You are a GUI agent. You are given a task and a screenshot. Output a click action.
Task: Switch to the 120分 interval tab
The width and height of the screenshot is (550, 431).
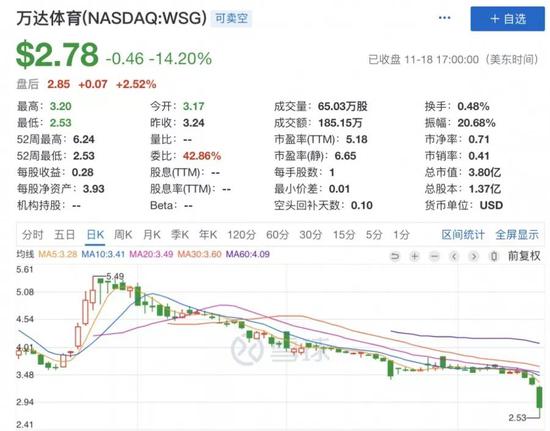[242, 235]
